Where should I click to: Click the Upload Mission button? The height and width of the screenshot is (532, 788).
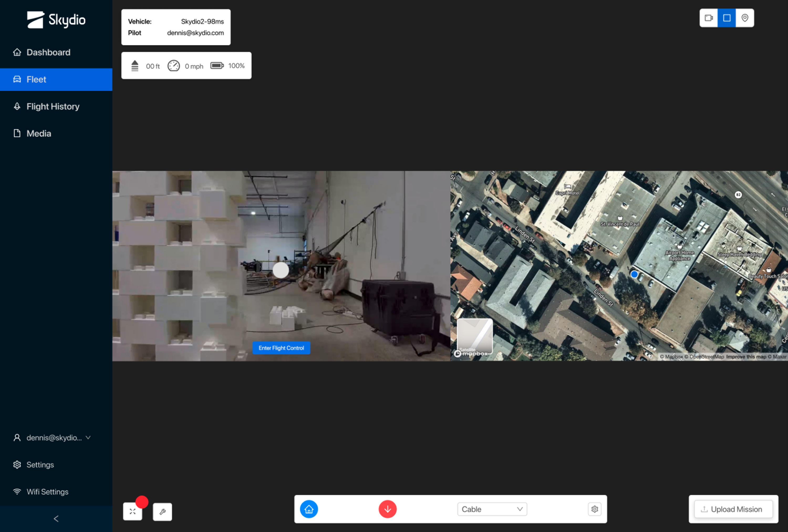pos(733,509)
